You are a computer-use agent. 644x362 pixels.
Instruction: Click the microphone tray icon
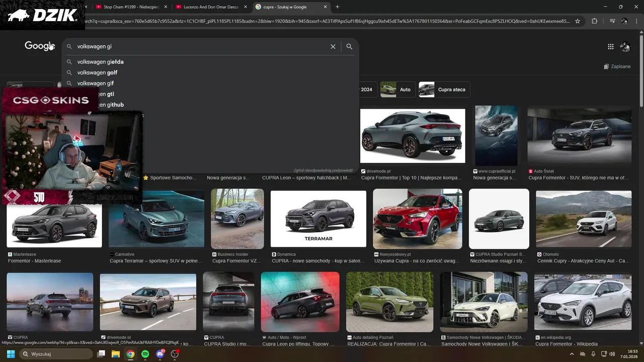pos(593,354)
